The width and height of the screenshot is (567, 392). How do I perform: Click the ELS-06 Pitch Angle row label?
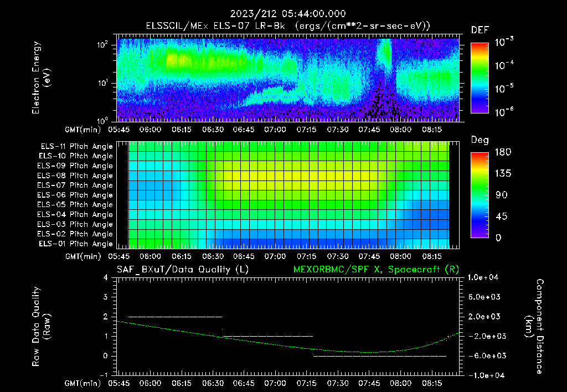pyautogui.click(x=75, y=195)
